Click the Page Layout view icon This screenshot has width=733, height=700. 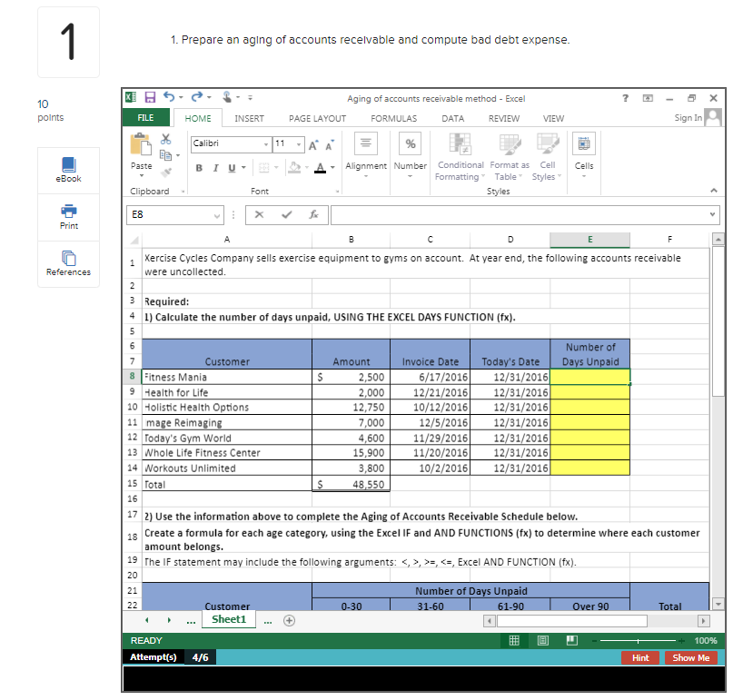pos(543,641)
